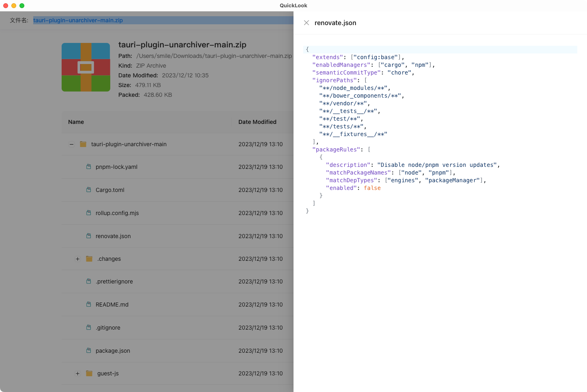Collapse the tauri-plugin-unarchiver-main folder
This screenshot has width=587, height=392.
coord(71,144)
